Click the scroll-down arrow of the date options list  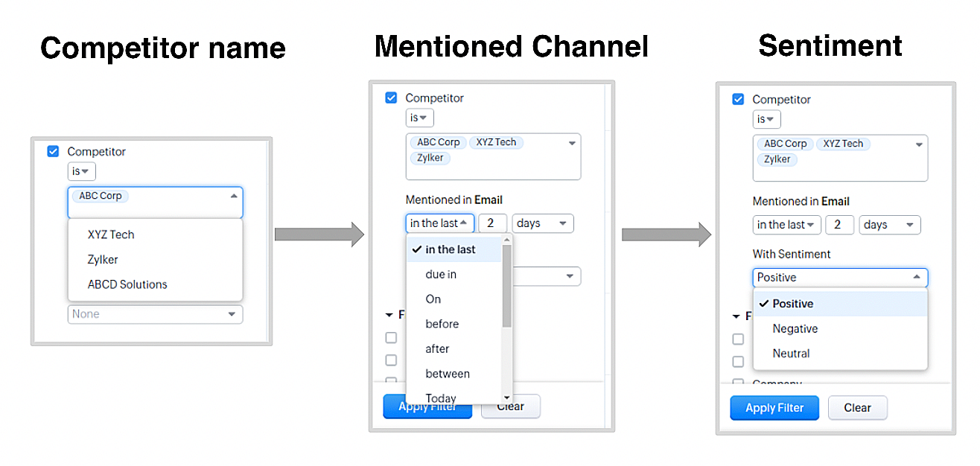point(507,398)
